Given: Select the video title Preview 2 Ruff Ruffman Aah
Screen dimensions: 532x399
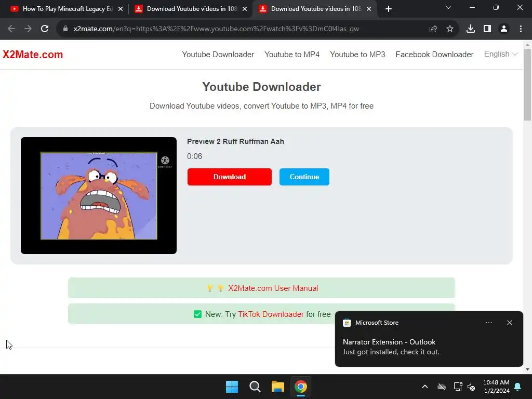Looking at the screenshot, I should [235, 141].
